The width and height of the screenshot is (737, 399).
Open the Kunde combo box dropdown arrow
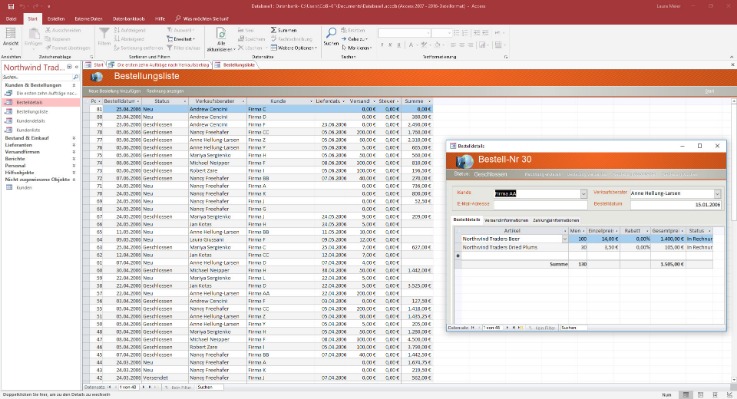pos(583,194)
